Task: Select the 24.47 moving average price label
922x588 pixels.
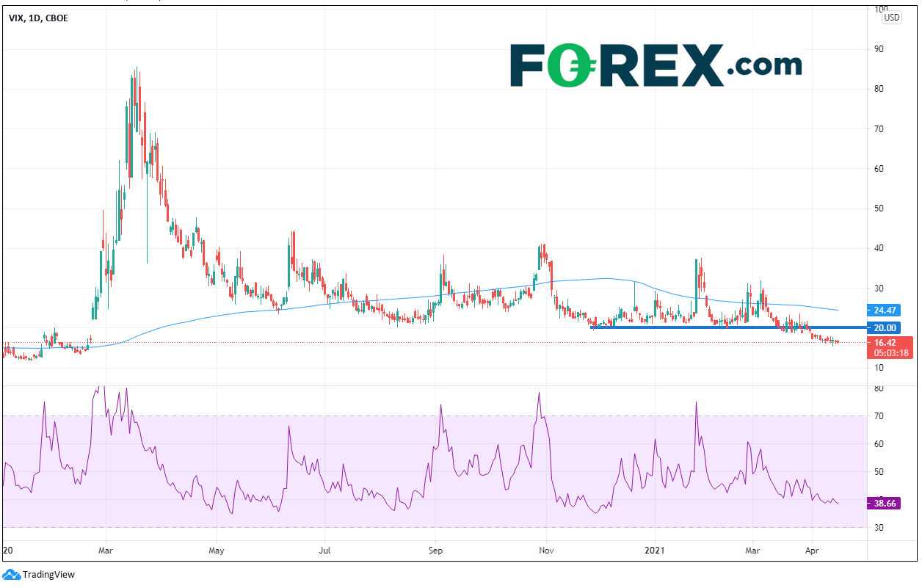Action: coord(890,311)
